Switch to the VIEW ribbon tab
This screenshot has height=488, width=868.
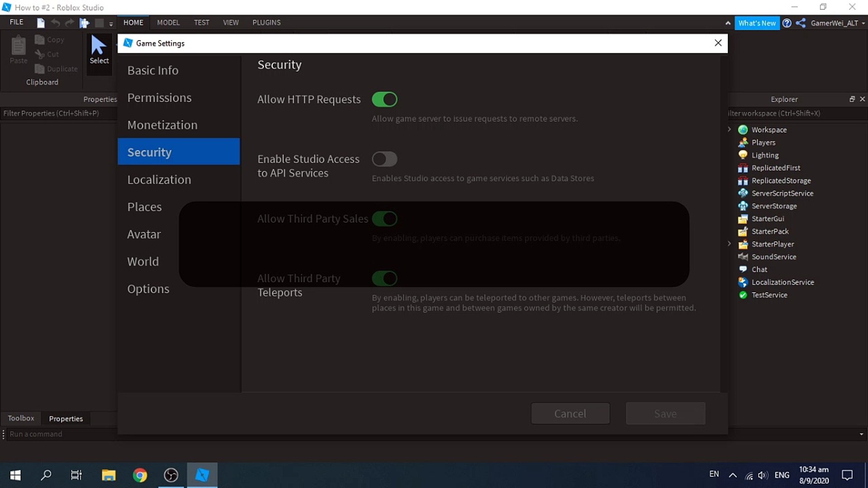coord(231,23)
